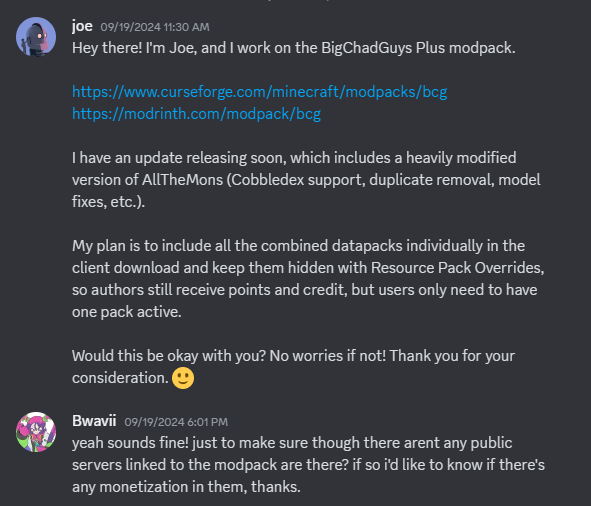This screenshot has width=591, height=506.
Task: Click the 'My plan is to include' paragraph
Action: tap(308, 279)
